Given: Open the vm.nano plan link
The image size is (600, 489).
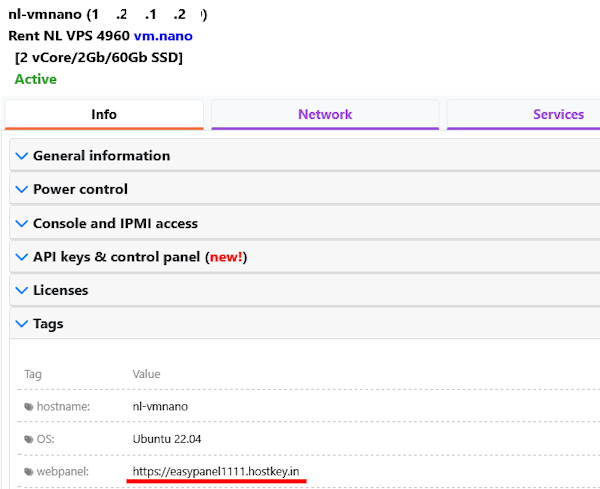Looking at the screenshot, I should (x=163, y=36).
